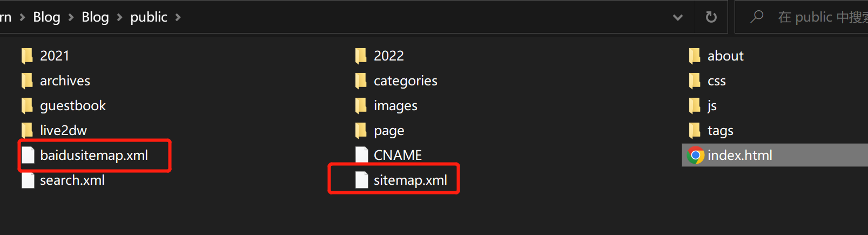Image resolution: width=868 pixels, height=235 pixels.
Task: Click the Chrome icon beside index.html
Action: coord(696,156)
